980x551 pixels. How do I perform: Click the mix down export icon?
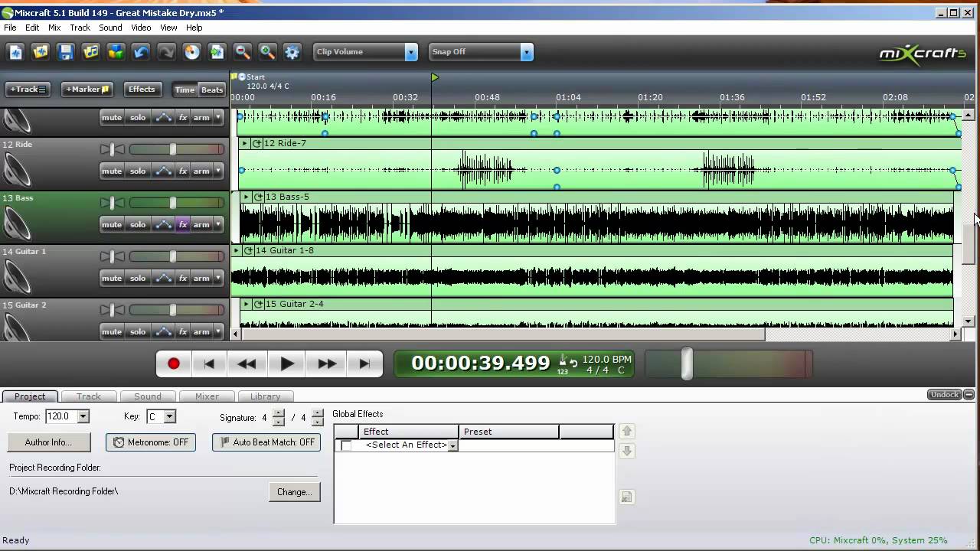[x=217, y=52]
